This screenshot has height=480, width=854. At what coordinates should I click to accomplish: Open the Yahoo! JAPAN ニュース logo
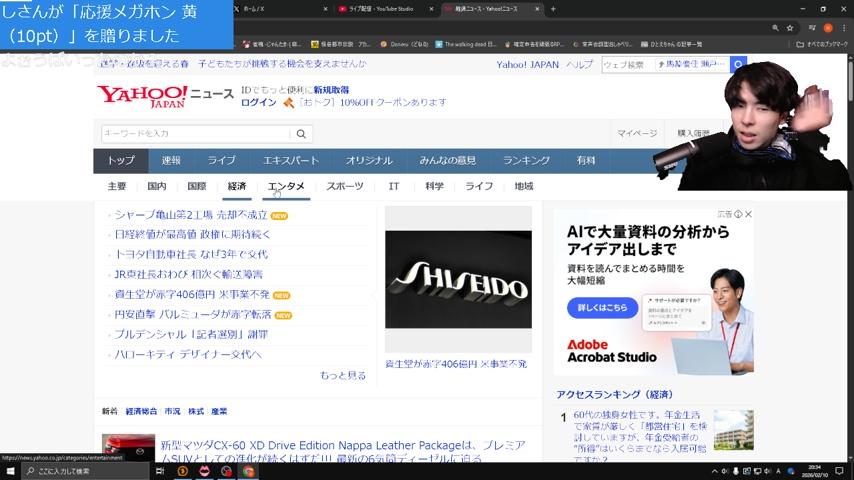point(165,96)
